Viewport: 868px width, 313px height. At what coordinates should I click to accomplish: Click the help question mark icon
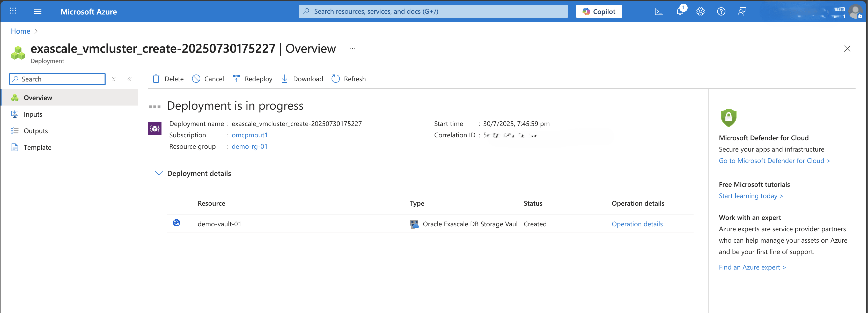tap(721, 12)
